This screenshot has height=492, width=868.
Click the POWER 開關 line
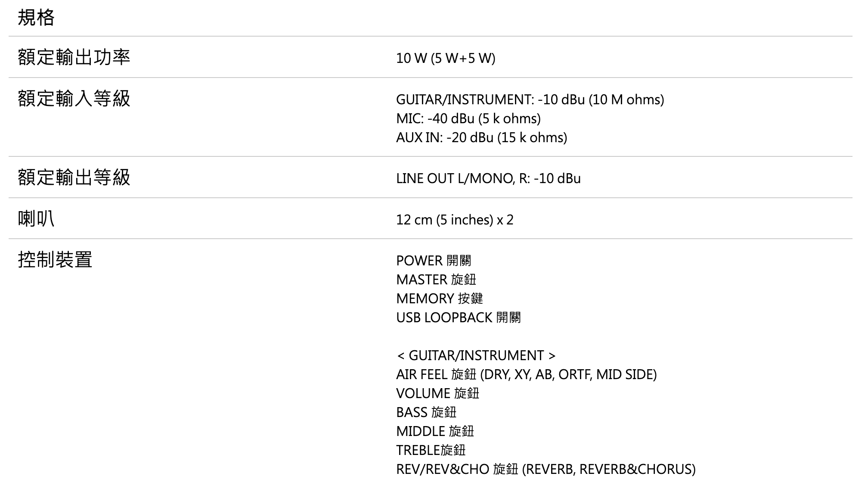(433, 261)
